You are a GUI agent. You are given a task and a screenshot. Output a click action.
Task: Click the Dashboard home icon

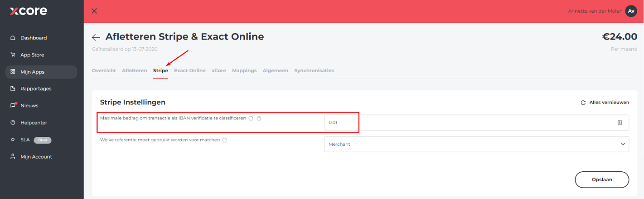tap(13, 38)
